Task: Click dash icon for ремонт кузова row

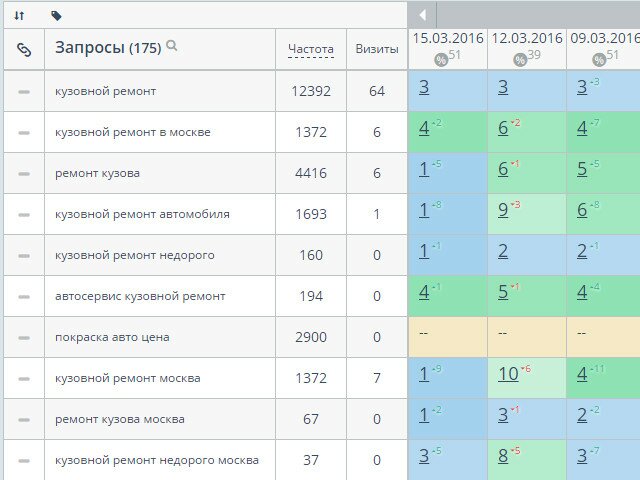Action: pyautogui.click(x=24, y=174)
